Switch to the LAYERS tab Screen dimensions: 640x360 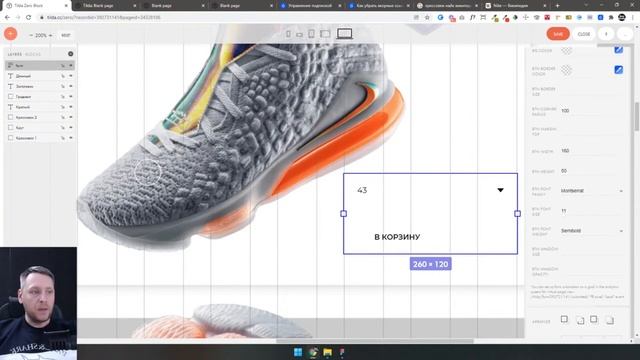(15, 54)
